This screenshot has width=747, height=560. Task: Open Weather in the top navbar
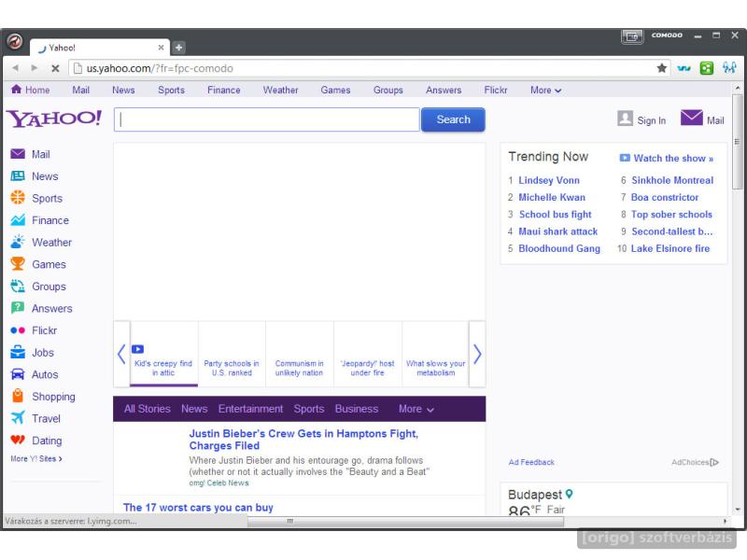tap(281, 90)
